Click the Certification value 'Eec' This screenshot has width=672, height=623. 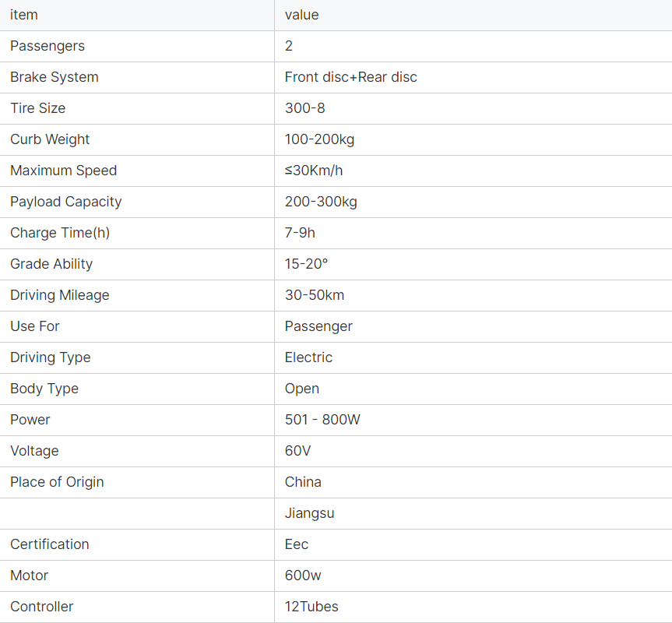point(297,544)
